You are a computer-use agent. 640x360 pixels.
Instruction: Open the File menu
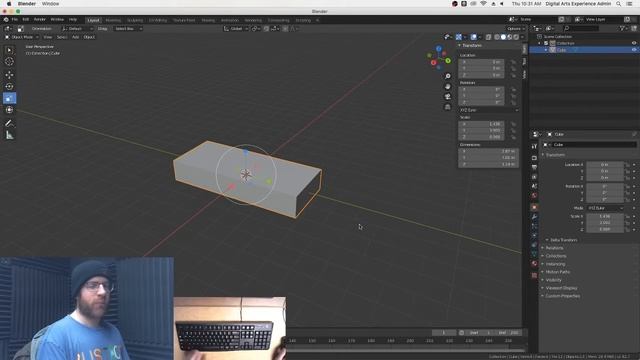click(15, 20)
